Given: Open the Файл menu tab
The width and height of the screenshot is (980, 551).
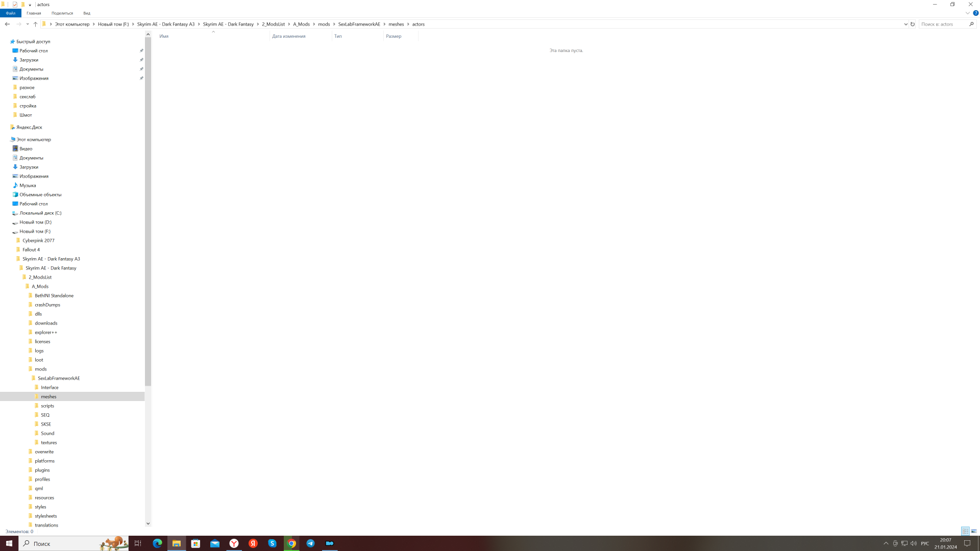Looking at the screenshot, I should [11, 13].
